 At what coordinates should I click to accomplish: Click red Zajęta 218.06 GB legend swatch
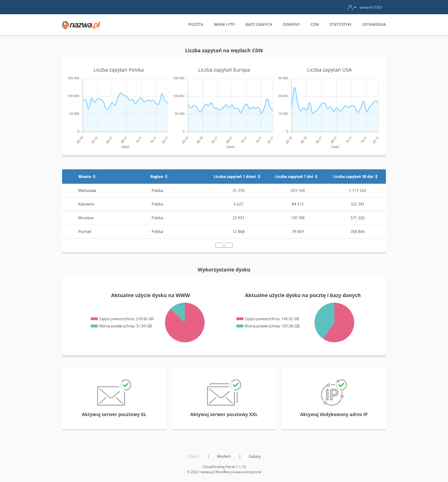94,319
